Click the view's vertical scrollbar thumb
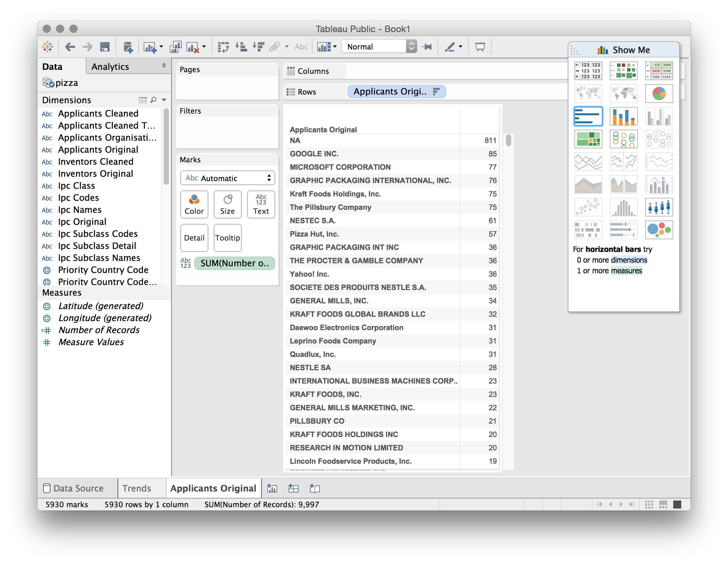The image size is (728, 564). point(508,140)
